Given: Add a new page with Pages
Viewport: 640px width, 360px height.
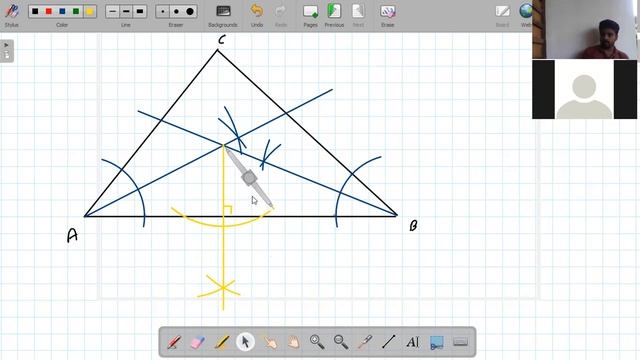Looking at the screenshot, I should pos(311,16).
